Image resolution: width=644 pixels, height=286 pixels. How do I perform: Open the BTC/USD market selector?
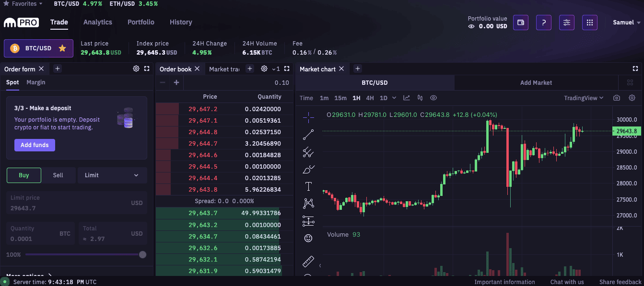[38, 48]
